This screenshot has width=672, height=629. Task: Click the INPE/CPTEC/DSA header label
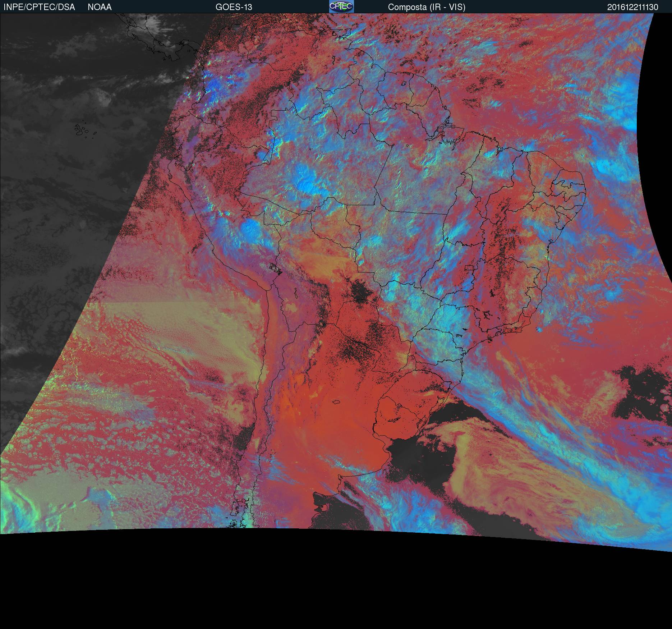click(39, 7)
